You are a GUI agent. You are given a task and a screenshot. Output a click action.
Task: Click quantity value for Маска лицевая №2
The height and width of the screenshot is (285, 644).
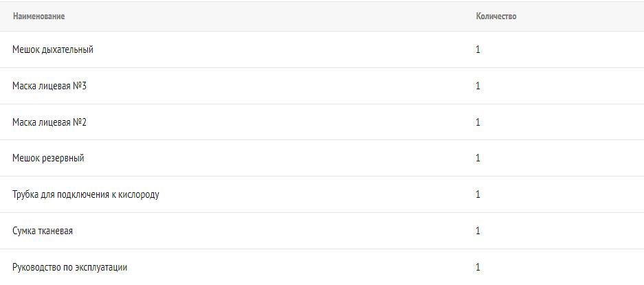(478, 122)
